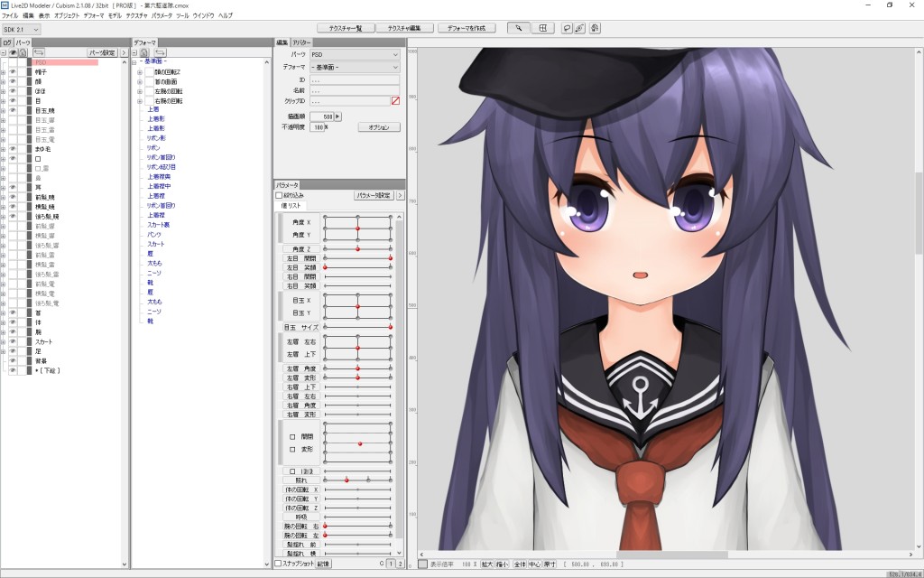The width and height of the screenshot is (924, 578).
Task: Click the 拡大 zoom-in button
Action: coord(486,564)
